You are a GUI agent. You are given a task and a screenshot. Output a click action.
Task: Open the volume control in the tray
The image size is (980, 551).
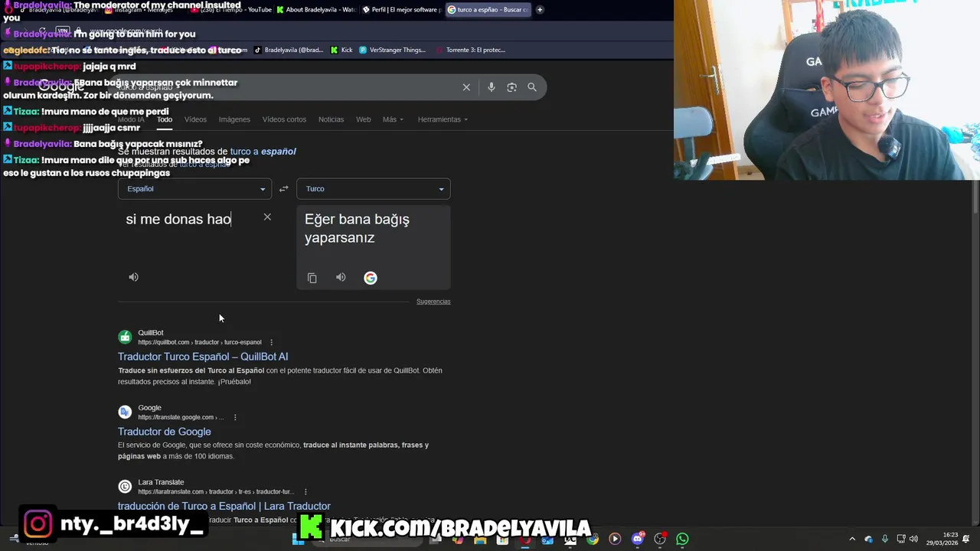pyautogui.click(x=913, y=540)
